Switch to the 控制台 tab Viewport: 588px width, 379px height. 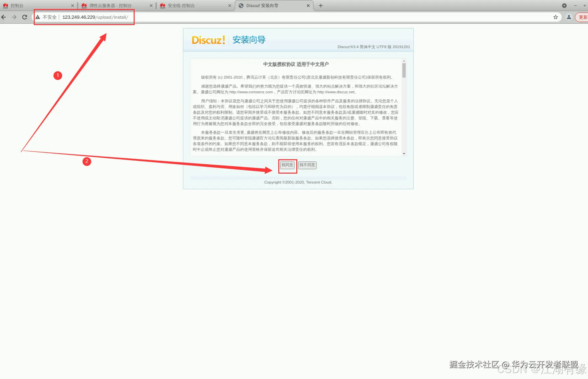click(x=38, y=6)
